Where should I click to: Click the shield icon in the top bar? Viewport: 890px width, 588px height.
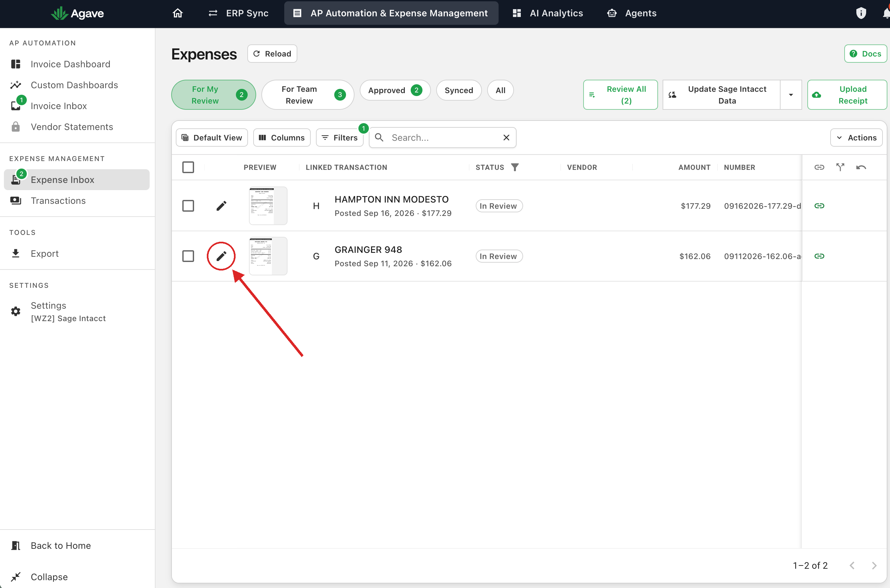[861, 13]
